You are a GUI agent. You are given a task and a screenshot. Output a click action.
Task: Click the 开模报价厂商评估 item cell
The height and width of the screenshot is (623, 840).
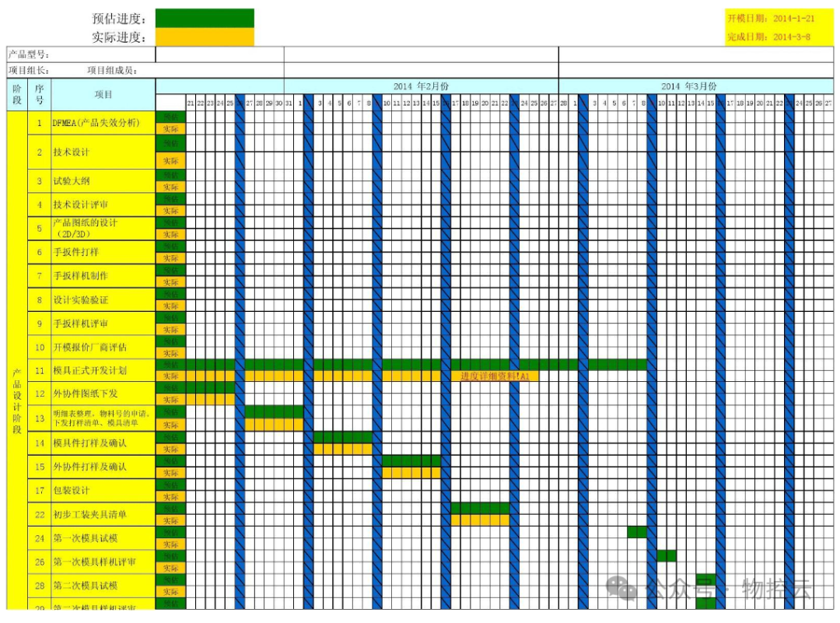(103, 347)
